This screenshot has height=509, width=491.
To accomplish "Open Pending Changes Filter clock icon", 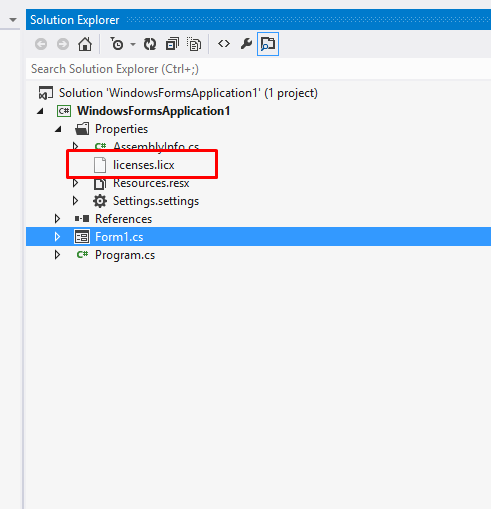I will (117, 44).
